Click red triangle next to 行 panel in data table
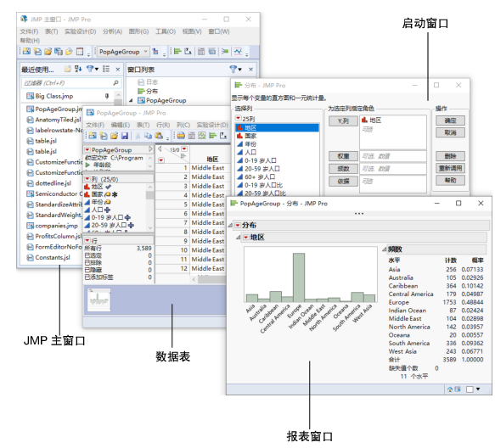The height and width of the screenshot is (448, 495). click(x=87, y=240)
